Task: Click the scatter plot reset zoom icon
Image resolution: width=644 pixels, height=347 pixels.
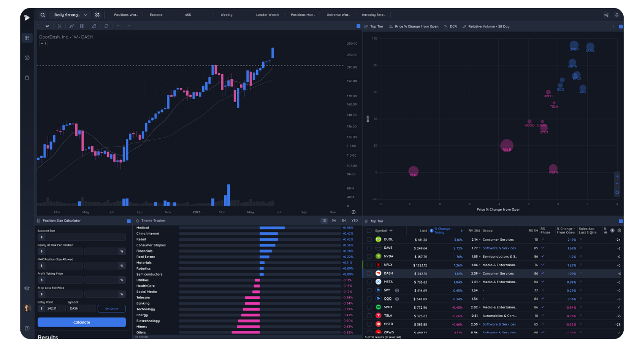Action: pyautogui.click(x=617, y=192)
